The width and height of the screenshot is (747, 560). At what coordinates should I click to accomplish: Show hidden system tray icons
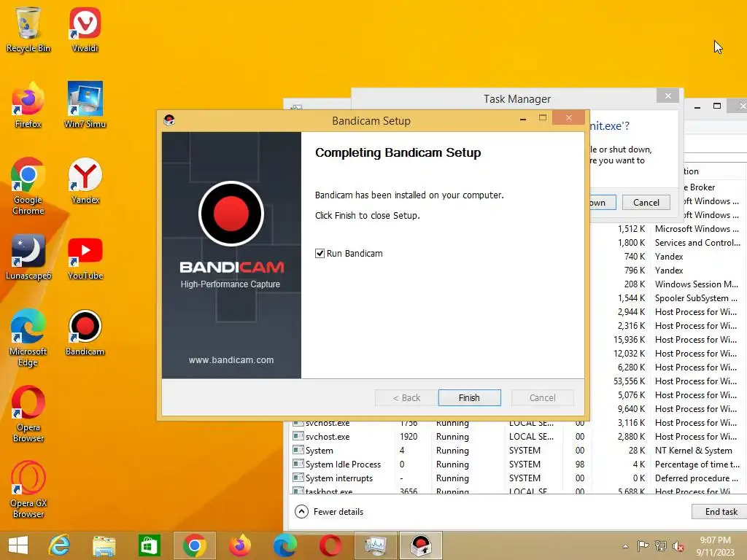pos(625,546)
